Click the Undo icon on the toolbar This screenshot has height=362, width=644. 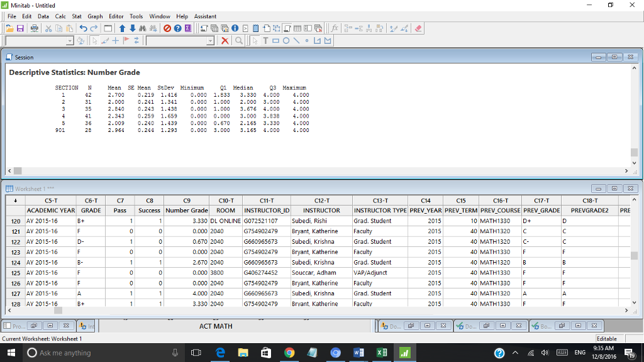[82, 28]
